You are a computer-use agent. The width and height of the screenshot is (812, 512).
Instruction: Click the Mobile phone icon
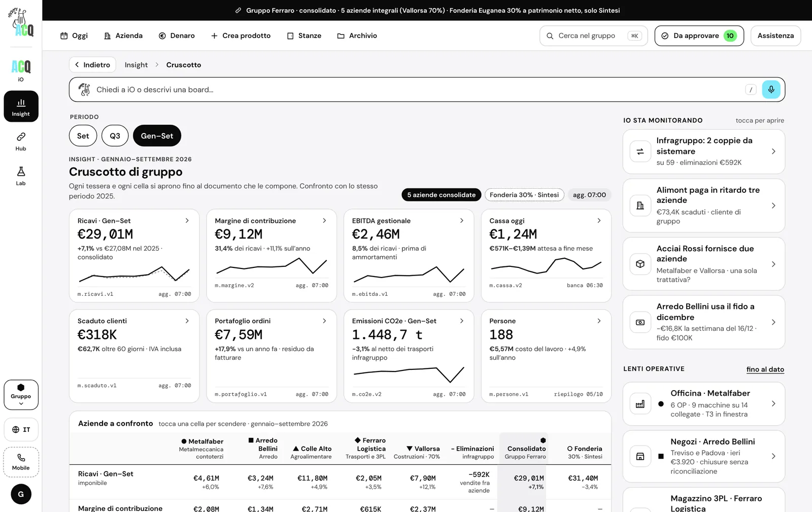[21, 462]
